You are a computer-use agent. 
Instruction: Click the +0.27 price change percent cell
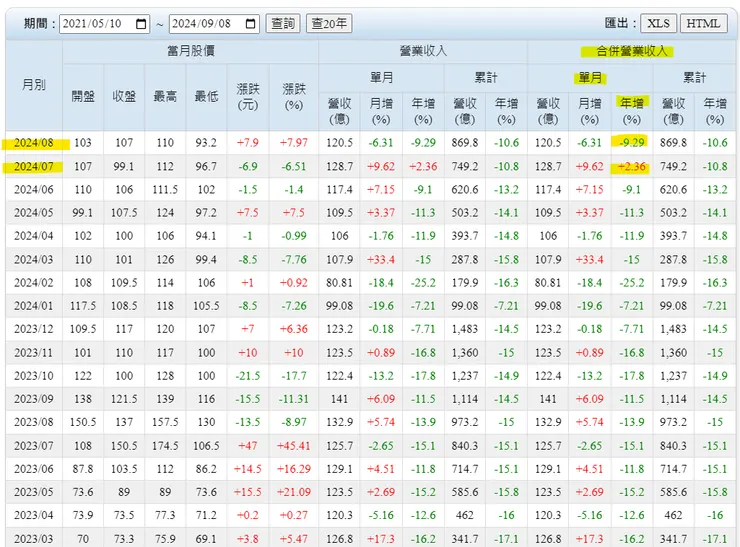294,515
